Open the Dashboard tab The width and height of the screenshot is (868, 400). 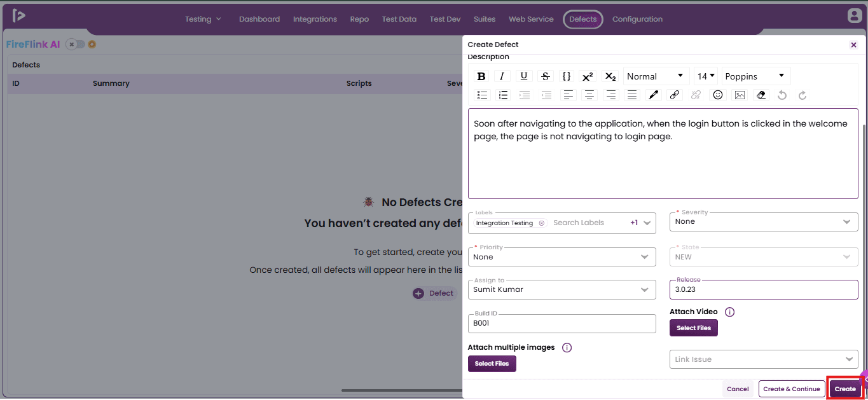point(259,19)
